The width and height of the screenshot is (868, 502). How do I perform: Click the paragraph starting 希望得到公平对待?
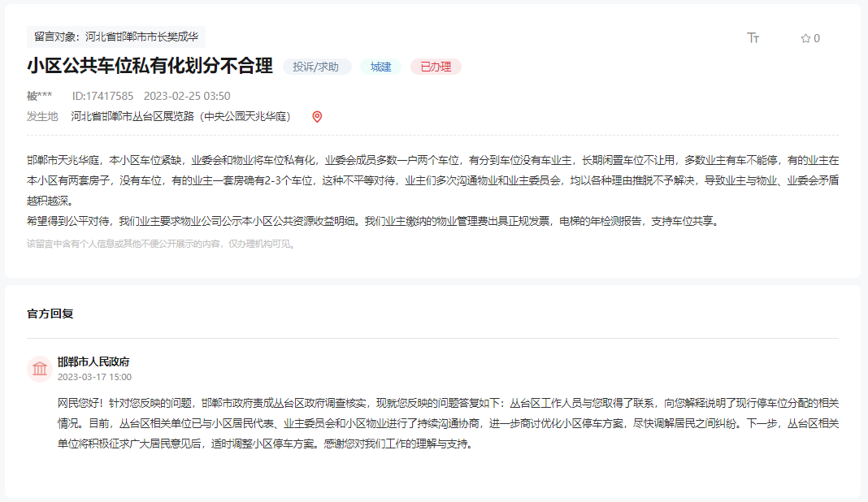coord(375,222)
